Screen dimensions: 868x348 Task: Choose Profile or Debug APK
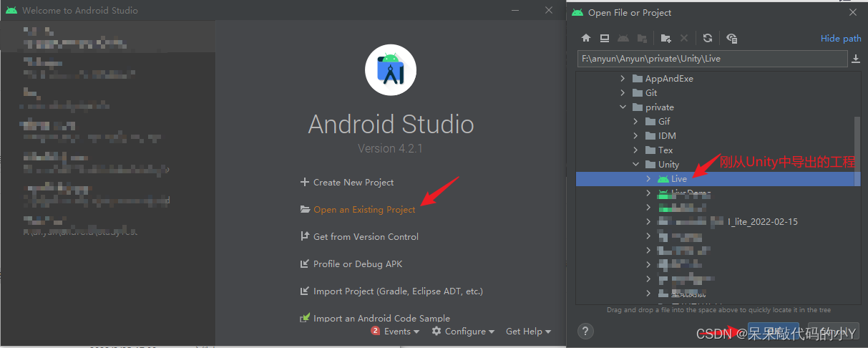point(358,264)
